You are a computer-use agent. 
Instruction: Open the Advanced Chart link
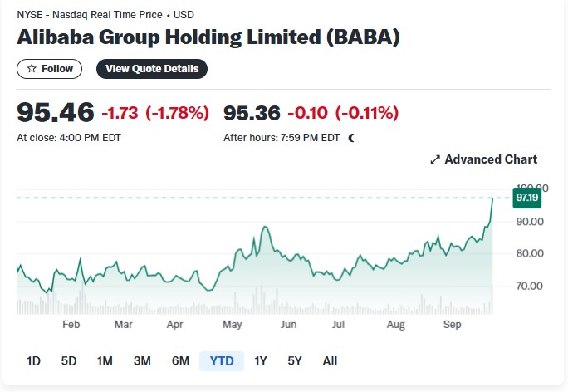(483, 159)
